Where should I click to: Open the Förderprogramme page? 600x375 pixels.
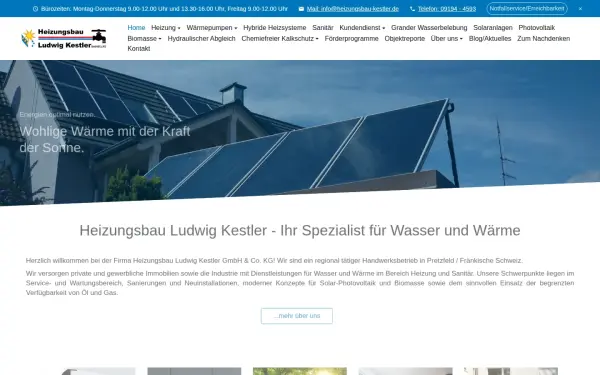point(351,38)
